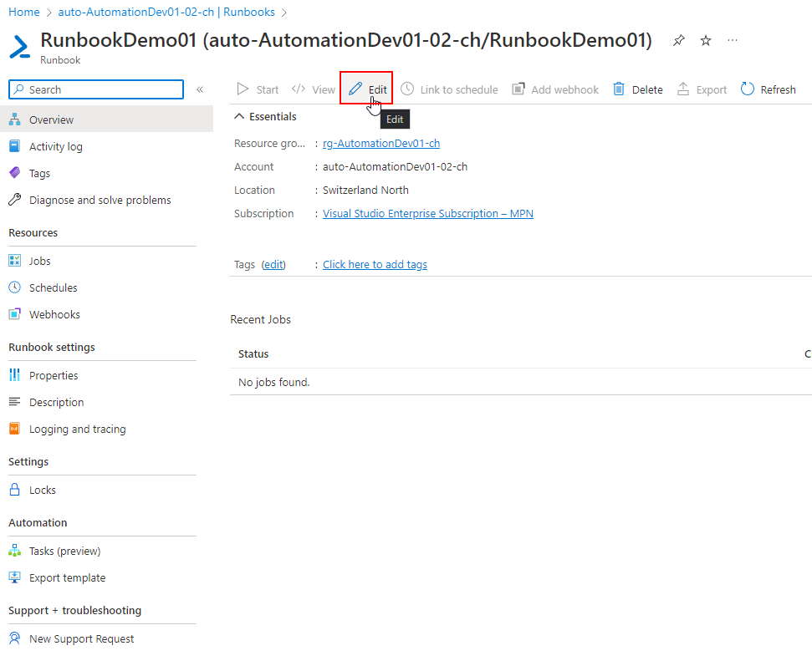Click the Diagnose wrench icon
Image resolution: width=812 pixels, height=666 pixels.
(15, 200)
